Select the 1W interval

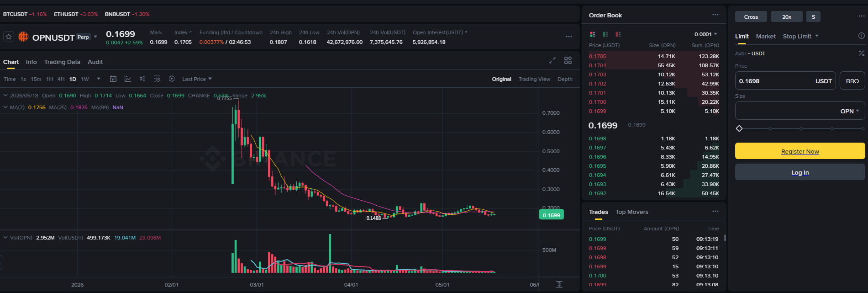(x=85, y=79)
